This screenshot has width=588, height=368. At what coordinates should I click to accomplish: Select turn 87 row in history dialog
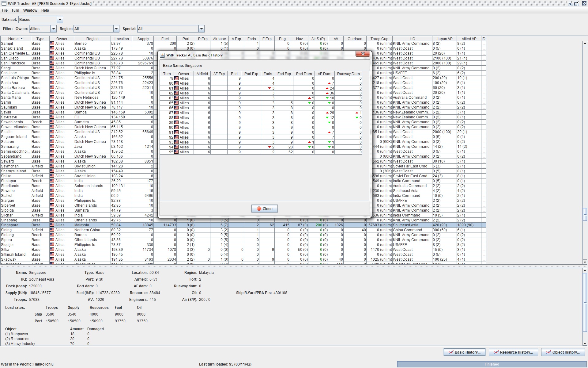click(x=261, y=113)
